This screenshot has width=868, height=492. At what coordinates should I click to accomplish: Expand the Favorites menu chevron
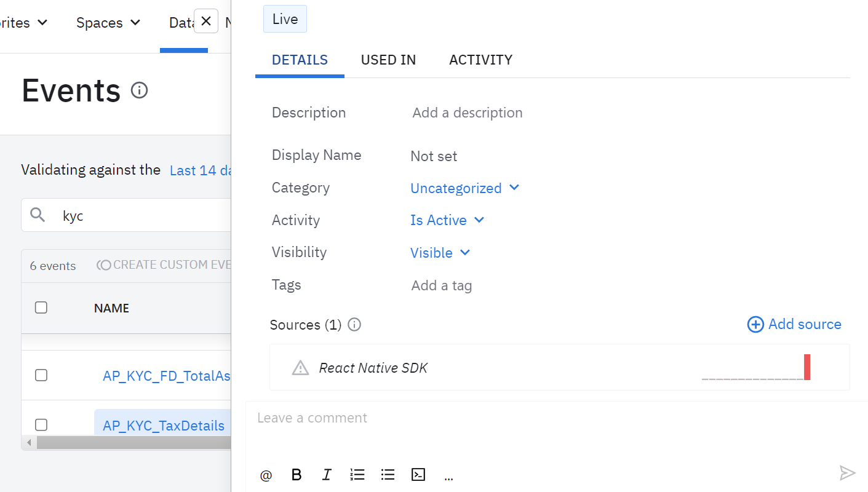tap(42, 22)
